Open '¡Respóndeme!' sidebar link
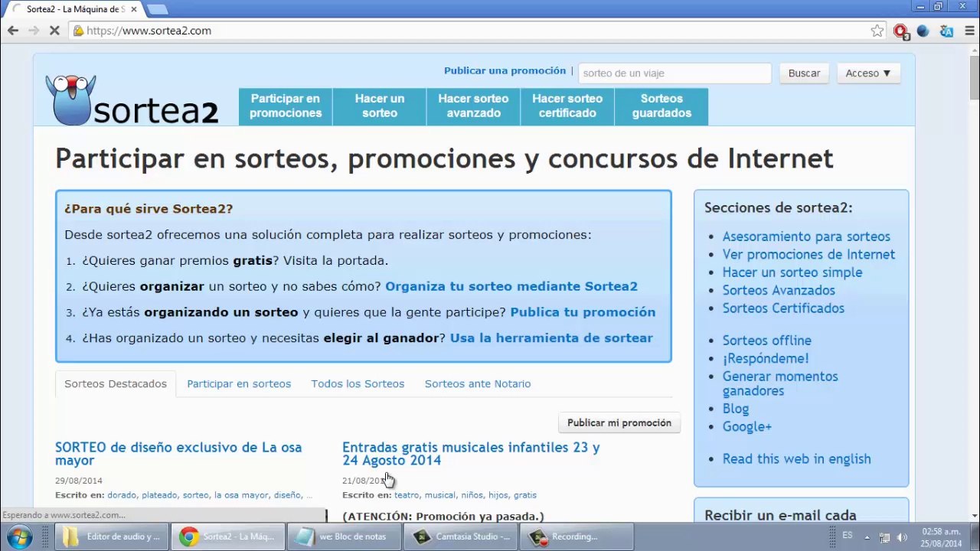This screenshot has width=980, height=551. tap(766, 358)
